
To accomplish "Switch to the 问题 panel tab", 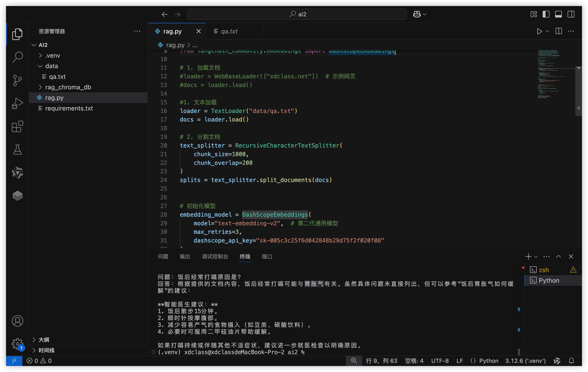I will point(163,256).
